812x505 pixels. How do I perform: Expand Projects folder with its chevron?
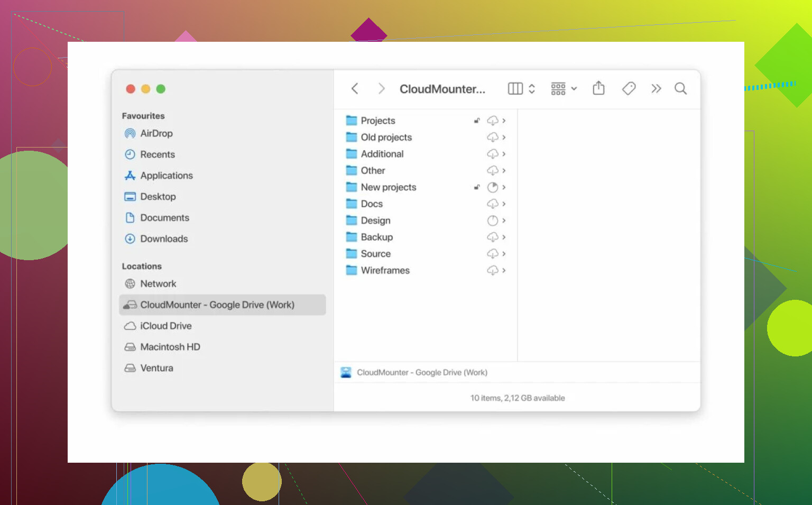(504, 121)
